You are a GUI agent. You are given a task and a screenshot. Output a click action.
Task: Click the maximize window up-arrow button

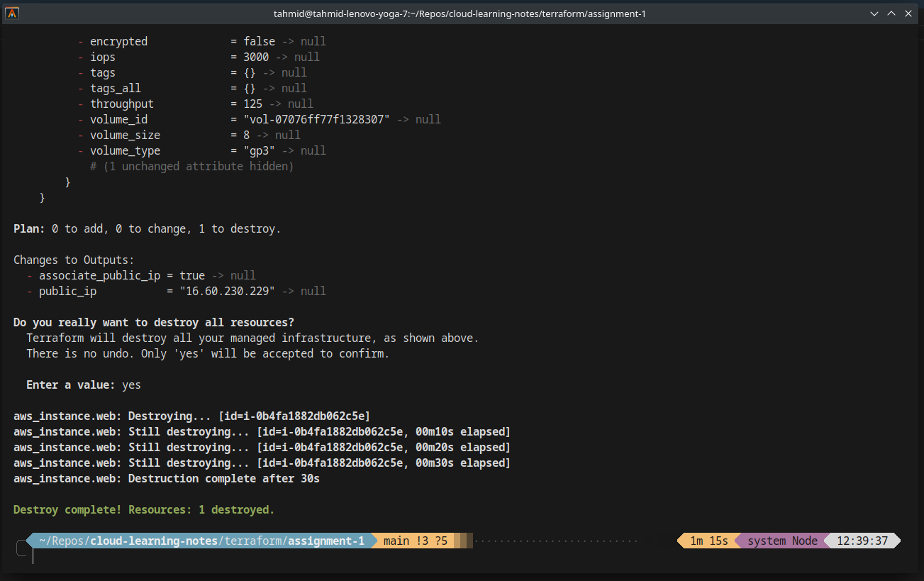(x=891, y=13)
